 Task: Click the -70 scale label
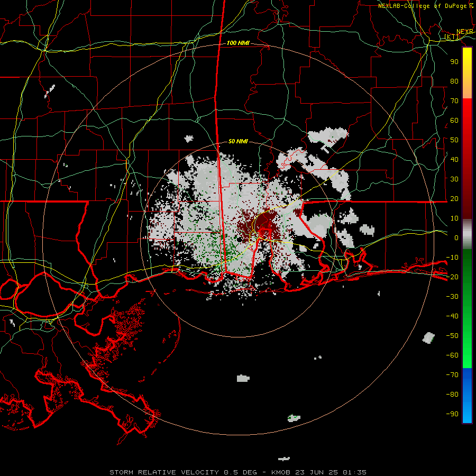452,375
